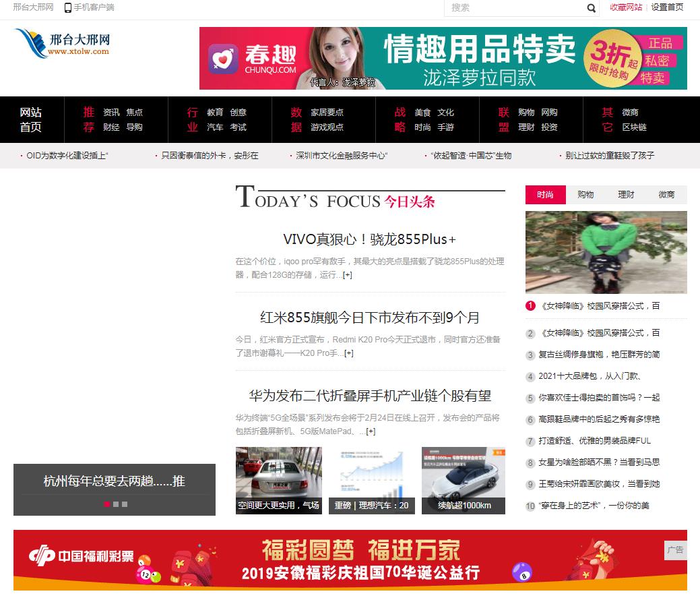Open 导购 navigation item
Screen dimensions: 700x602
tap(134, 127)
